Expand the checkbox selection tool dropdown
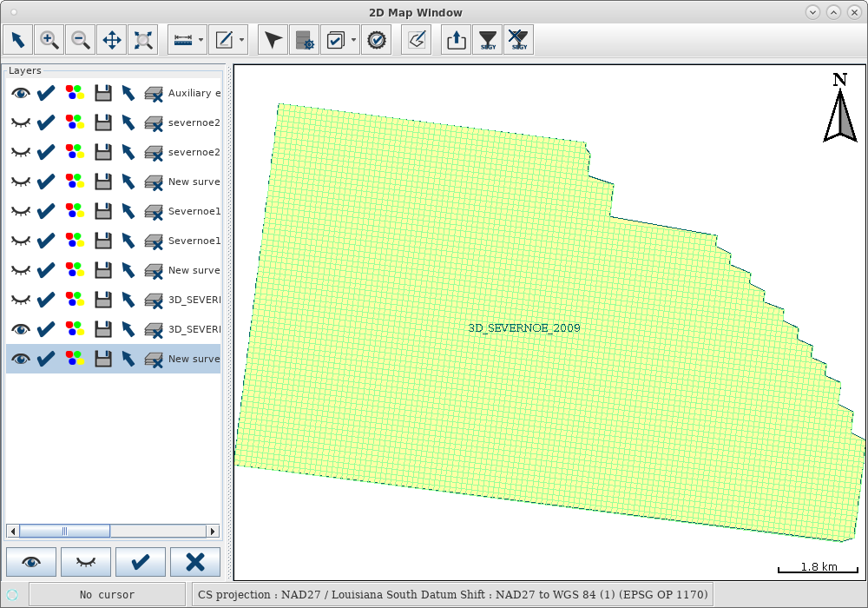 pos(354,40)
